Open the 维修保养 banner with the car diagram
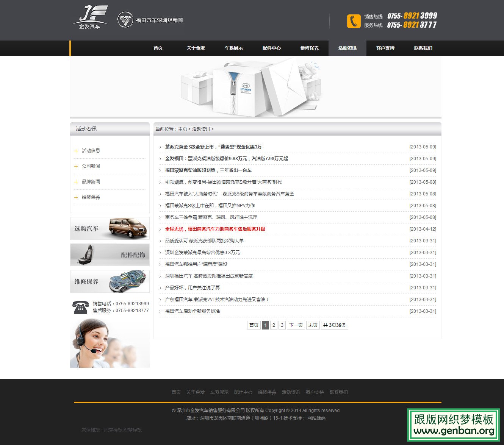The height and width of the screenshot is (445, 504). tap(110, 281)
